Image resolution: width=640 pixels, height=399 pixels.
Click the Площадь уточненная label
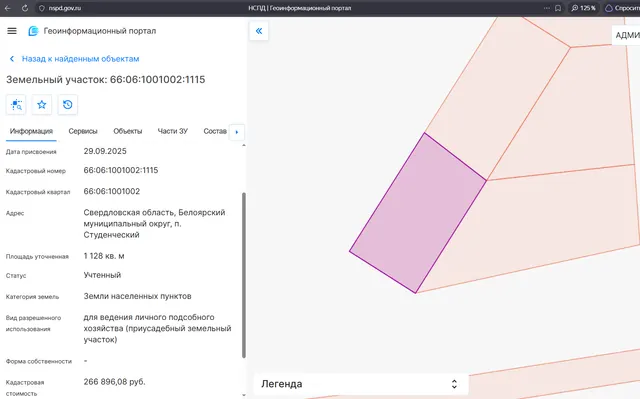pos(37,257)
